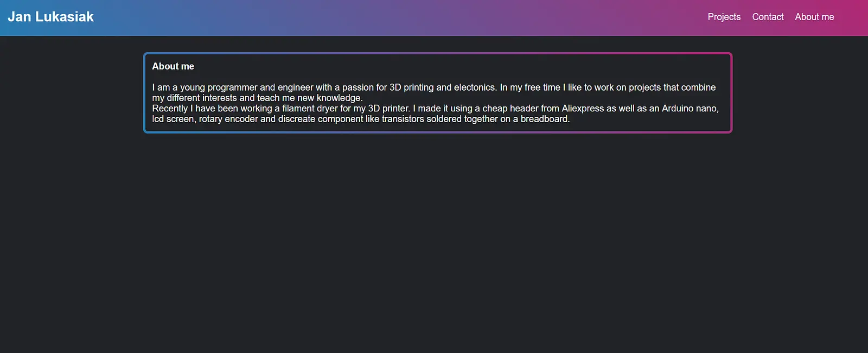Click the "Jan Lukasiak" site title
The width and height of the screenshot is (868, 353).
pos(50,17)
